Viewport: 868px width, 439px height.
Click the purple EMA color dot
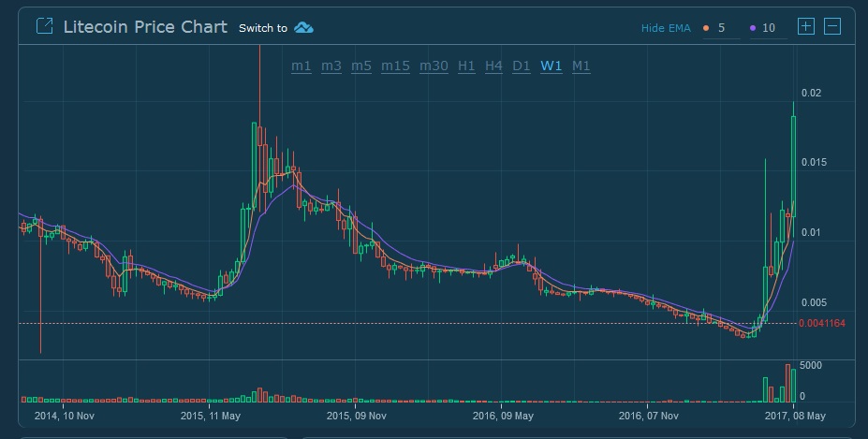[x=753, y=28]
